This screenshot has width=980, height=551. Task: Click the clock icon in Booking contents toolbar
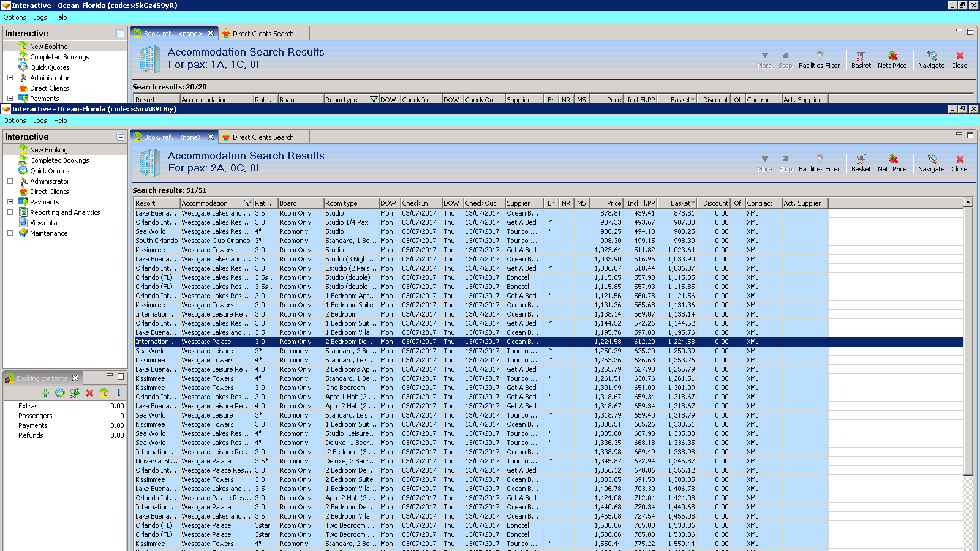tap(59, 393)
